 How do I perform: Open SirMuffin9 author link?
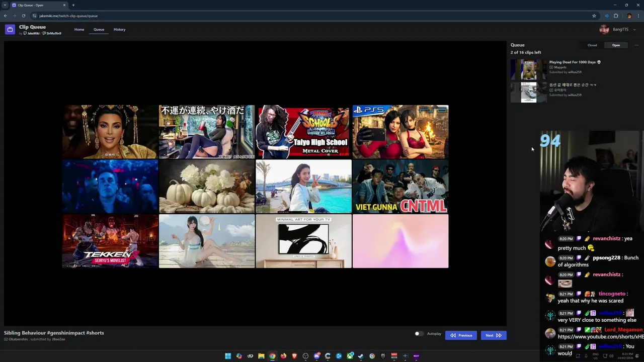(x=54, y=34)
